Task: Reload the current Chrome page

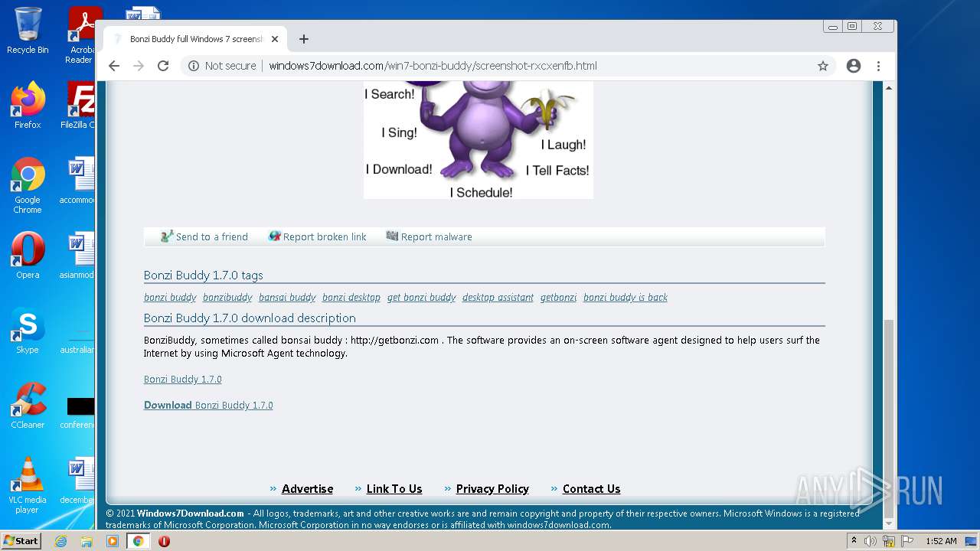Action: click(163, 66)
